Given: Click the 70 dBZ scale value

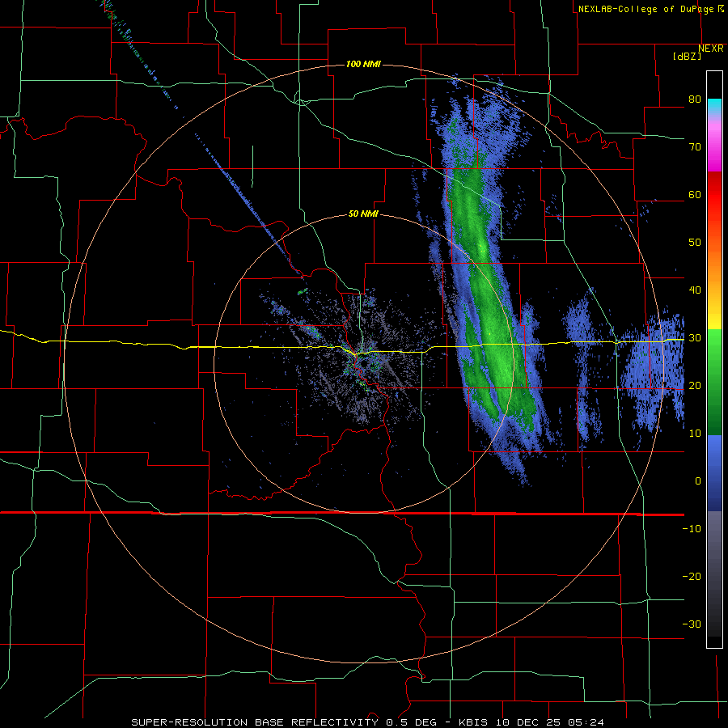Looking at the screenshot, I should [x=695, y=147].
